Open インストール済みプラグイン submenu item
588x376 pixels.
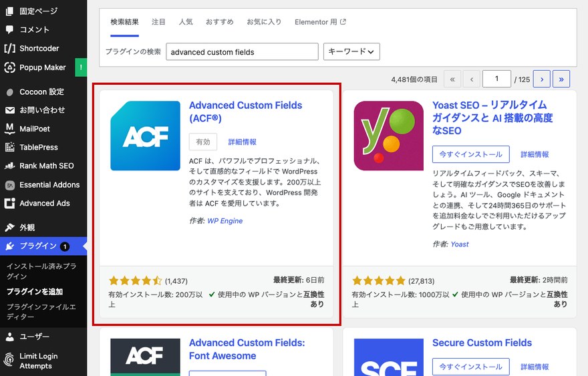point(41,271)
